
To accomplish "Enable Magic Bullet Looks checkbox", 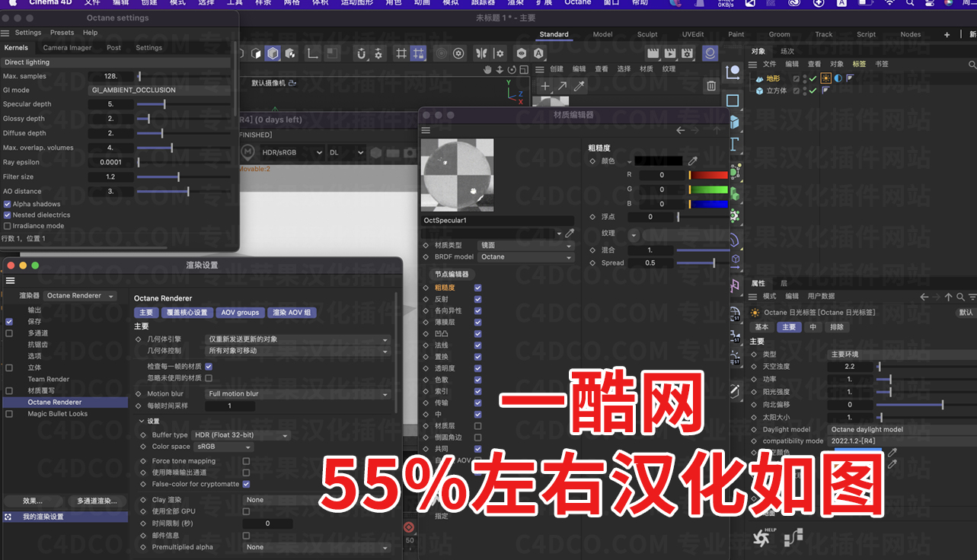I will [9, 414].
